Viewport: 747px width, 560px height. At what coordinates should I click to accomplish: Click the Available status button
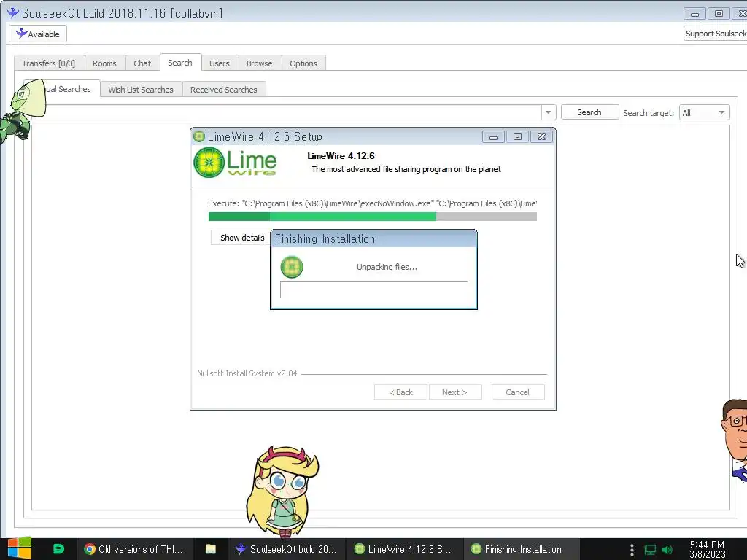pos(38,34)
